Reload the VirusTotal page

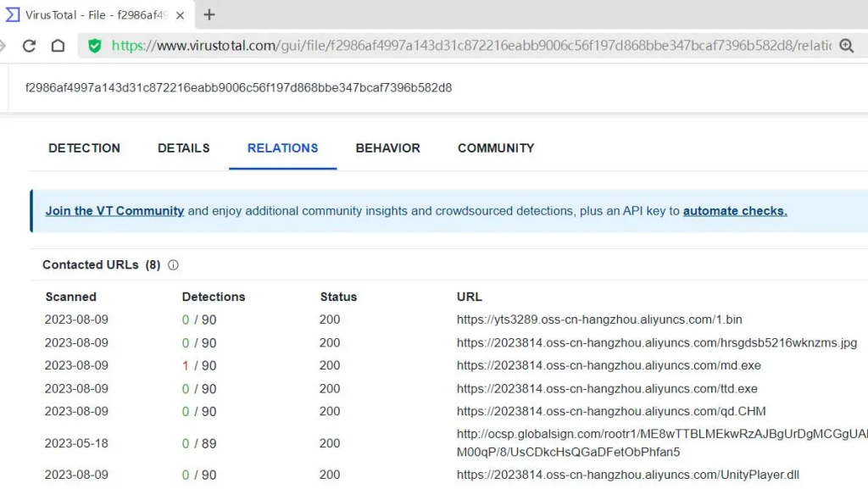pyautogui.click(x=29, y=46)
